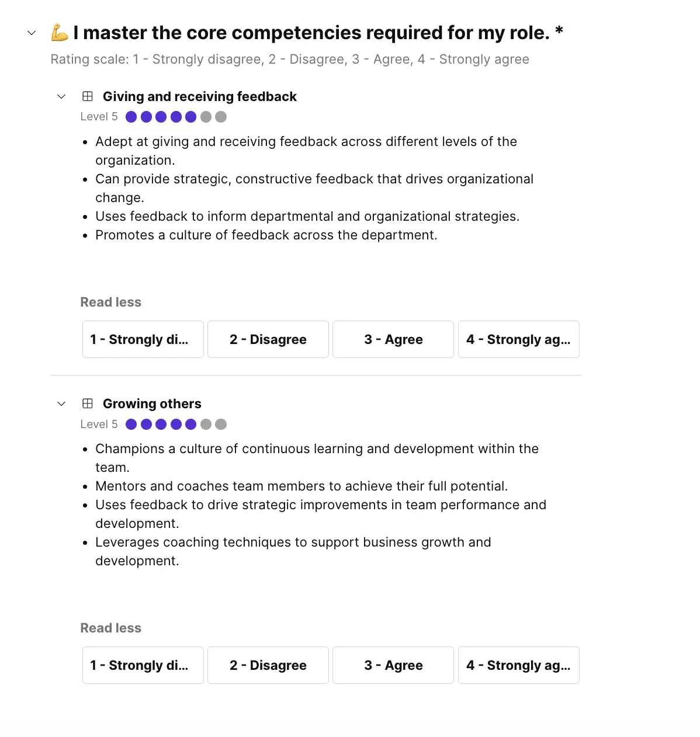
Task: Select 2 - Disagree for Growing others
Action: pyautogui.click(x=268, y=665)
